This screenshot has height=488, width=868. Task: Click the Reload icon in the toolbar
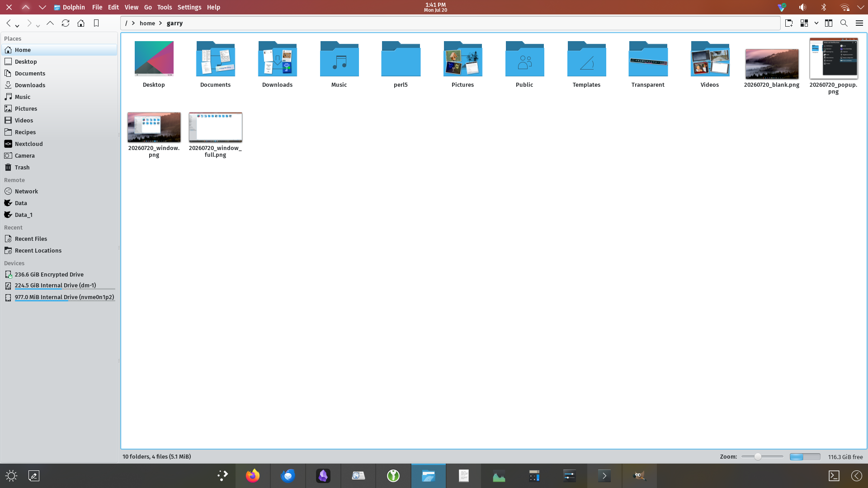(66, 23)
